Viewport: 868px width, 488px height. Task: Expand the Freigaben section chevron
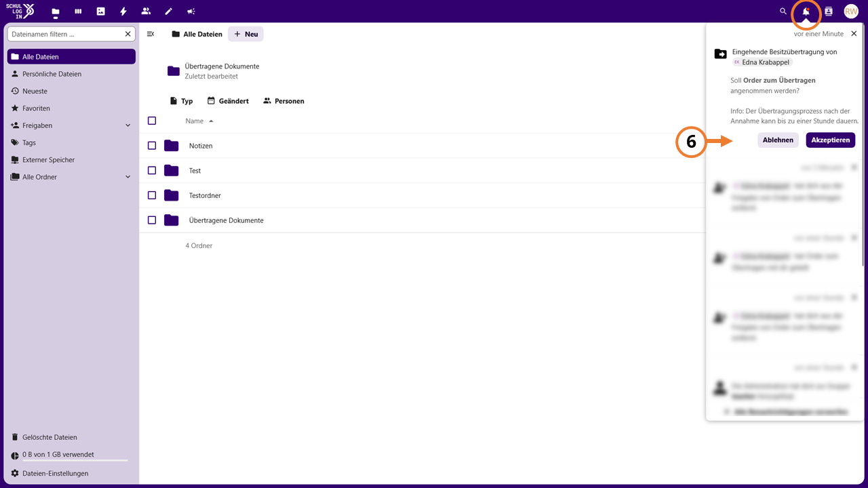[128, 125]
